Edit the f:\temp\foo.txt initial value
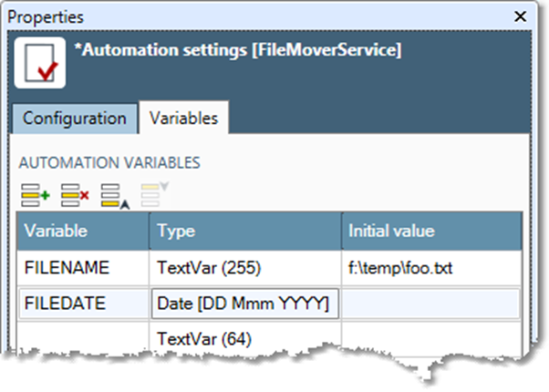 pyautogui.click(x=431, y=268)
